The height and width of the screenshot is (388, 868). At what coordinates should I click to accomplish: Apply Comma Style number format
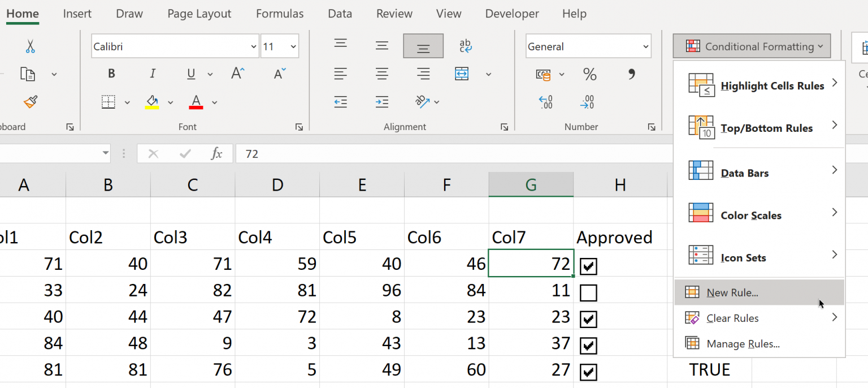coord(632,74)
